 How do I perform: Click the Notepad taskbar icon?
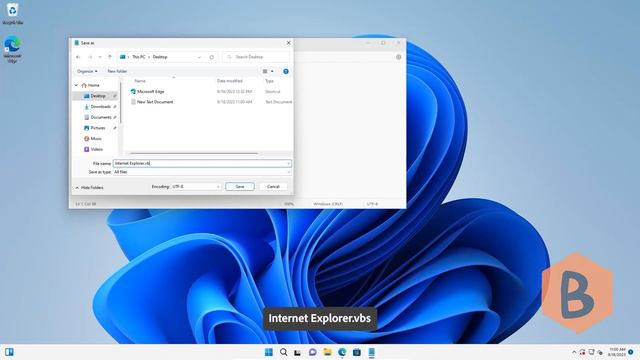point(371,352)
